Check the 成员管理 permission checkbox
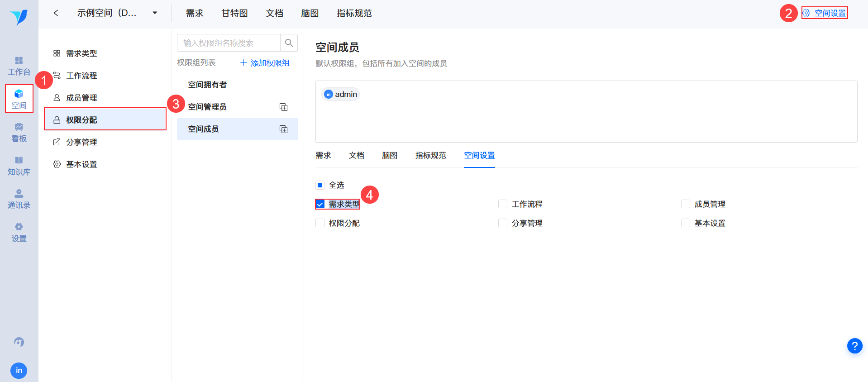The image size is (868, 382). tap(686, 204)
